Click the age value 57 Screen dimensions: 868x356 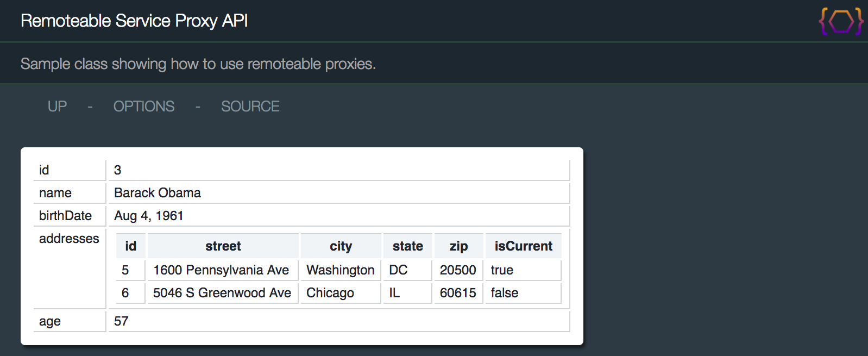click(x=121, y=321)
